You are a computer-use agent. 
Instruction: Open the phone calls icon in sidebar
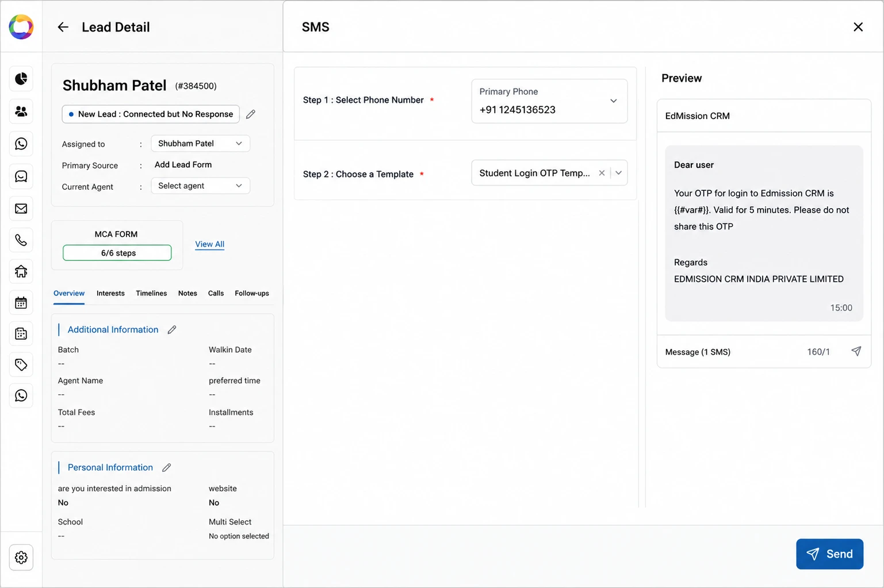pos(21,240)
